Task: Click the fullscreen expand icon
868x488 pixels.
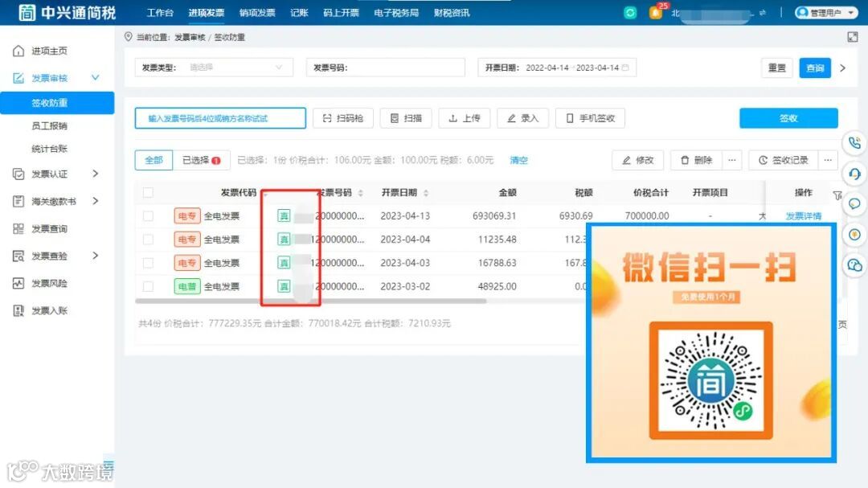Action: pyautogui.click(x=853, y=37)
